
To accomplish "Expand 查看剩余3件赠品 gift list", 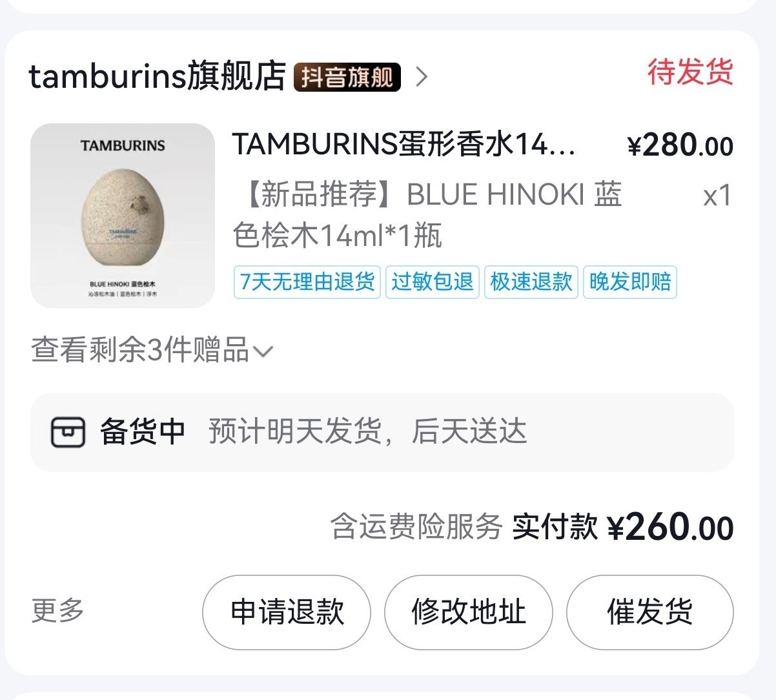I will (x=152, y=351).
